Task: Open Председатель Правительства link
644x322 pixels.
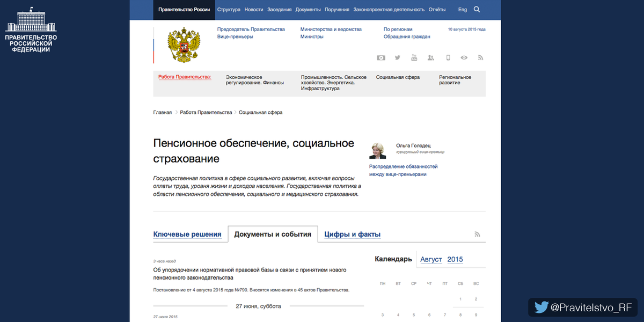Action: click(x=251, y=30)
